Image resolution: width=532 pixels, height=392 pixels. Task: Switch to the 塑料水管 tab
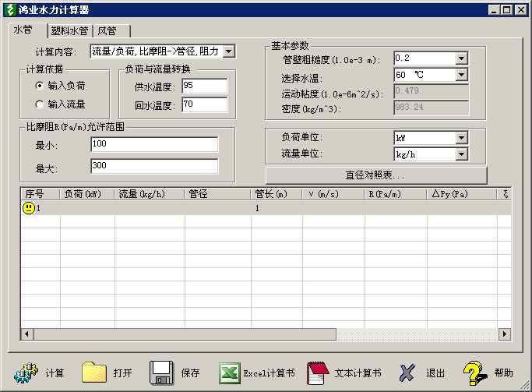pos(69,31)
